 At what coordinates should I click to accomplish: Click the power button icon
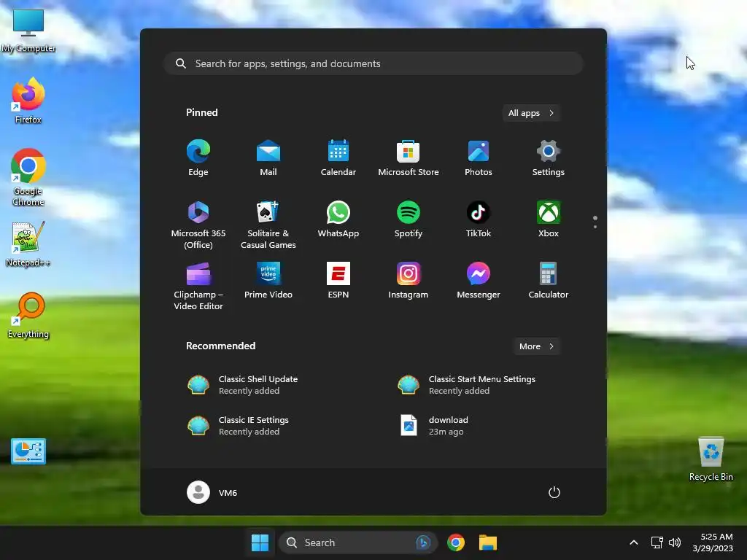pyautogui.click(x=554, y=492)
